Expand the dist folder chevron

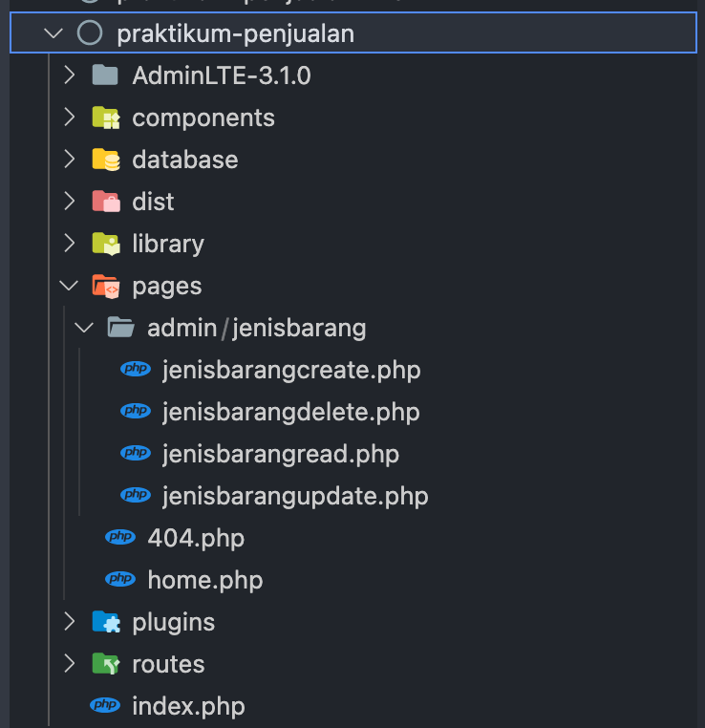tap(70, 201)
